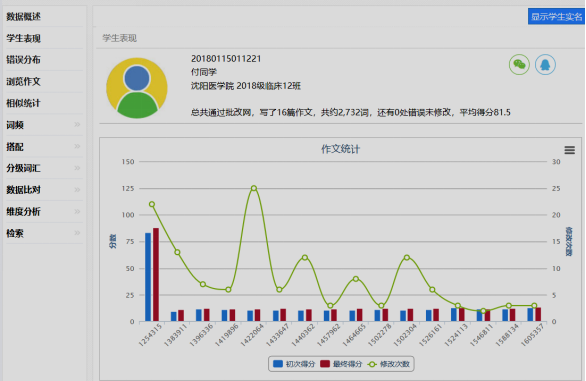Open the 数据概述 menu item
This screenshot has width=586, height=381.
24,16
